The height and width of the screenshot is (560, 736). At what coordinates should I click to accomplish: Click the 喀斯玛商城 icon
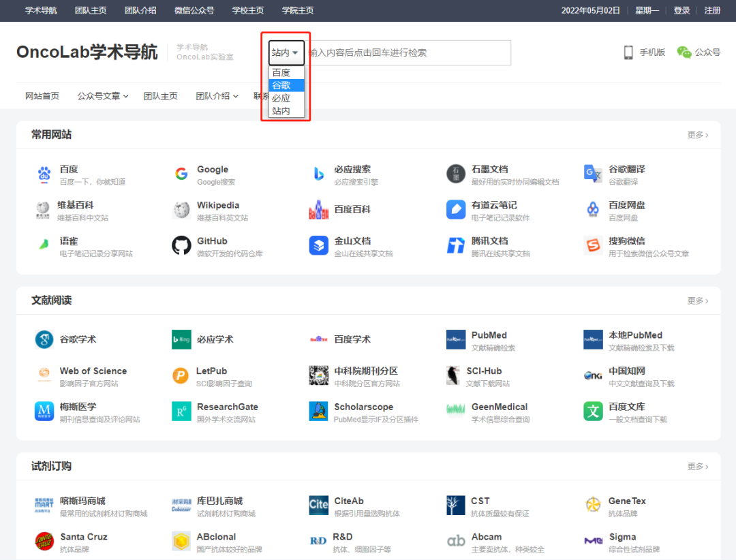[x=44, y=505]
